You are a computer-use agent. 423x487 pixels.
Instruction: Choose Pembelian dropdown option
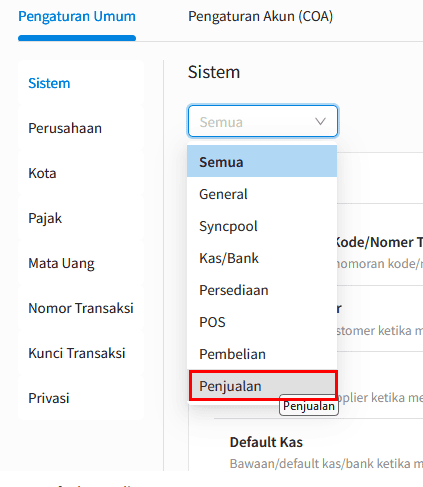click(x=262, y=354)
